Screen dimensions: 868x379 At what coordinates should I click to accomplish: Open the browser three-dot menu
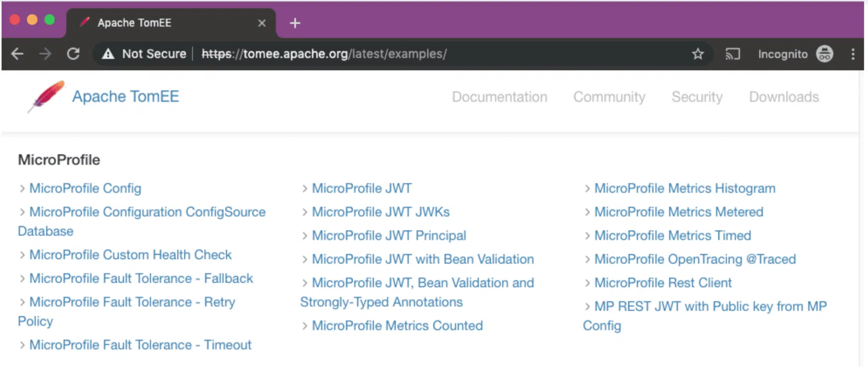tap(853, 54)
